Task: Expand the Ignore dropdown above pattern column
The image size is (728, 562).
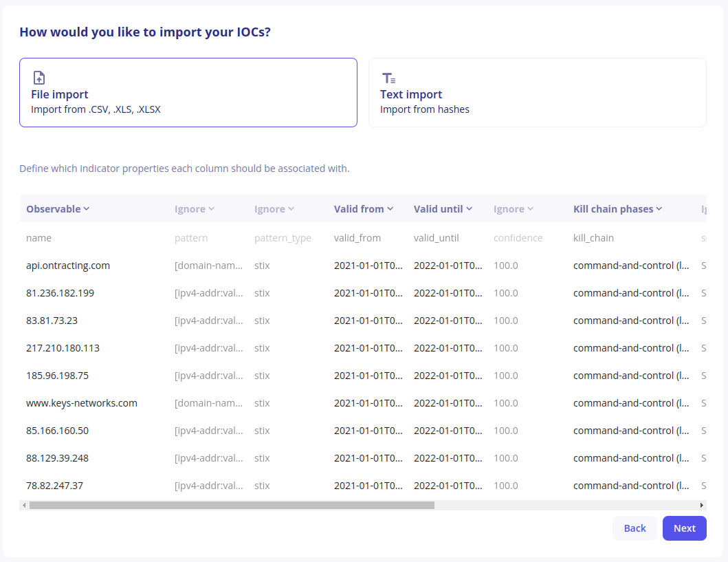Action: 195,209
